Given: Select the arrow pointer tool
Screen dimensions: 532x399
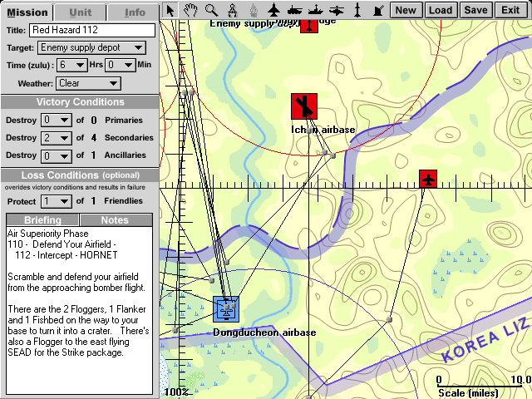Looking at the screenshot, I should [x=170, y=10].
